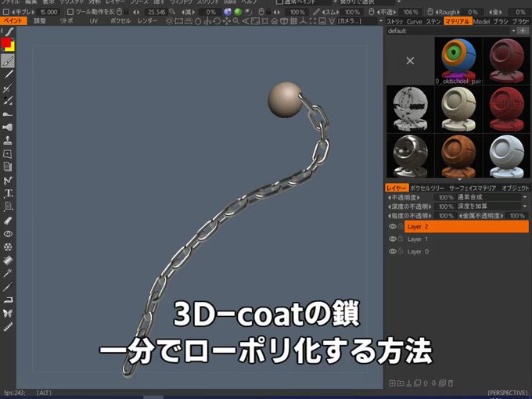
Task: Open the 深度を加算 depth blend dropdown
Action: pyautogui.click(x=491, y=207)
